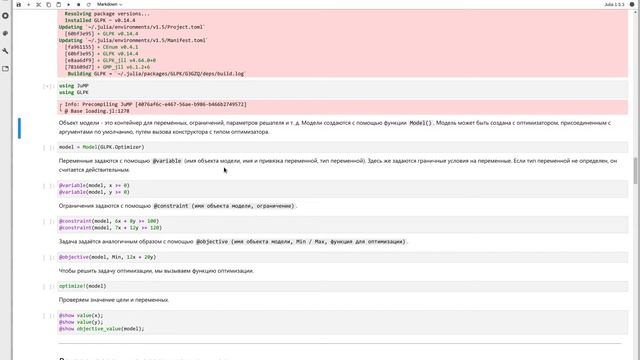
Task: Click the @show value(y); line
Action: coord(81,322)
